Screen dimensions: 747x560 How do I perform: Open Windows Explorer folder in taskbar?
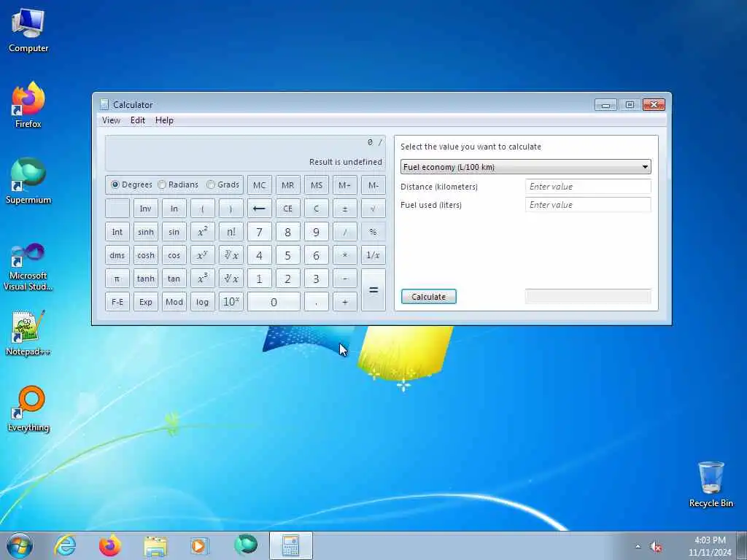[x=155, y=545]
